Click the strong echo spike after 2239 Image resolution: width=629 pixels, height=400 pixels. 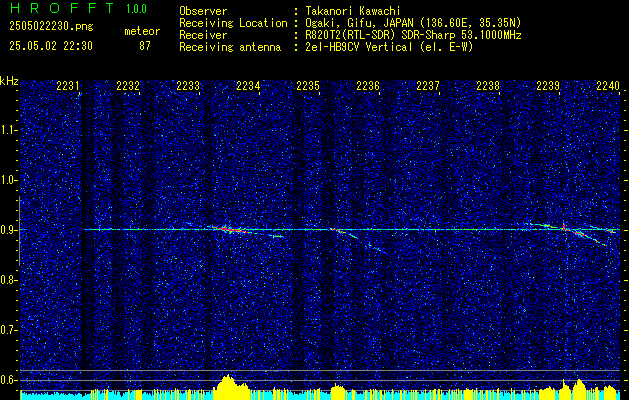564,227
